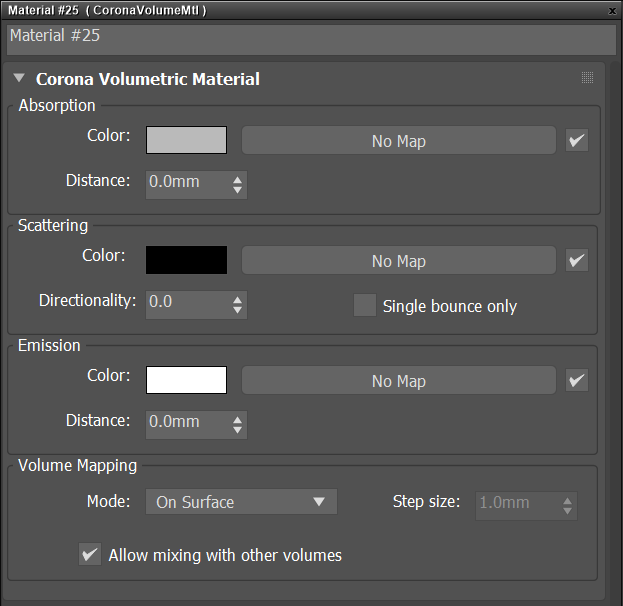Click the Material #25 name field
623x606 pixels.
(x=312, y=40)
